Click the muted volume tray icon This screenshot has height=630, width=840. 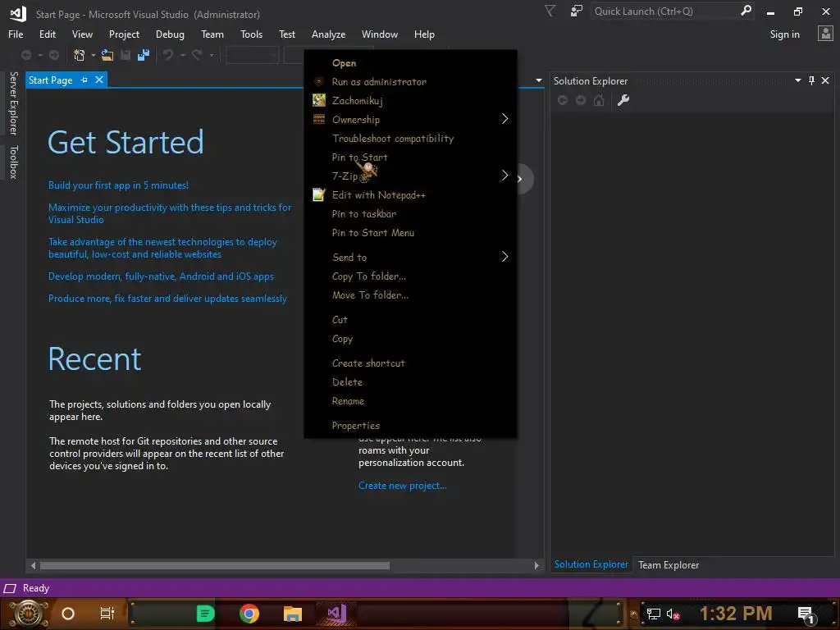pyautogui.click(x=673, y=614)
